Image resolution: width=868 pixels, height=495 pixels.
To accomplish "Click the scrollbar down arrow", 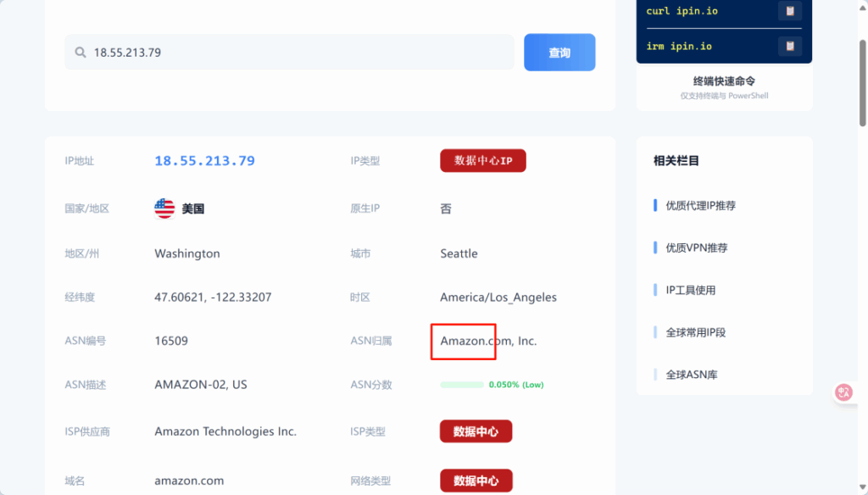I will [862, 487].
